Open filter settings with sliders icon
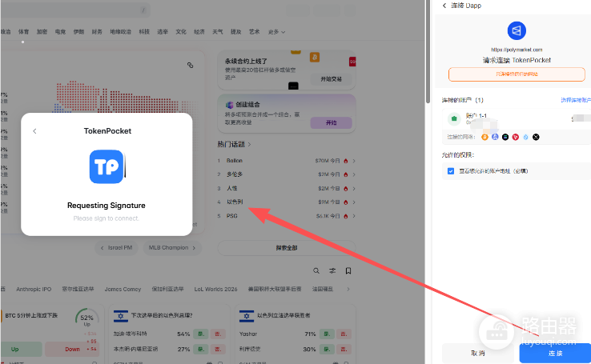 point(332,270)
